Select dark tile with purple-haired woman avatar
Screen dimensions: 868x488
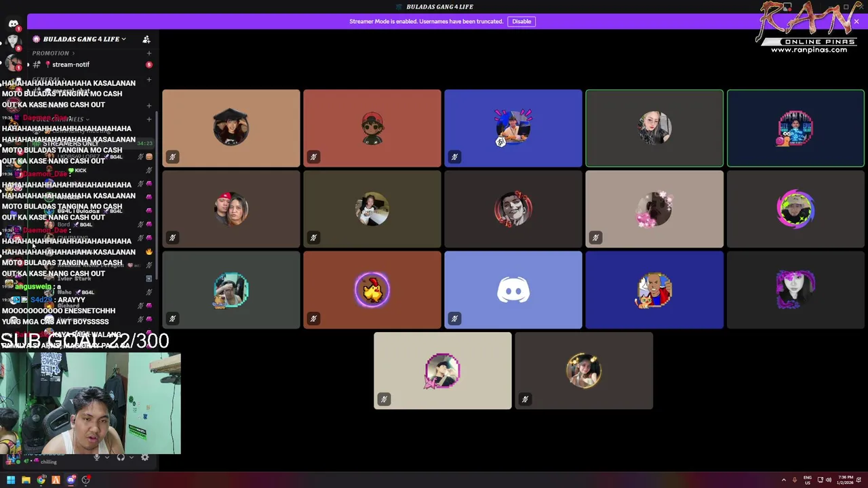tap(795, 289)
